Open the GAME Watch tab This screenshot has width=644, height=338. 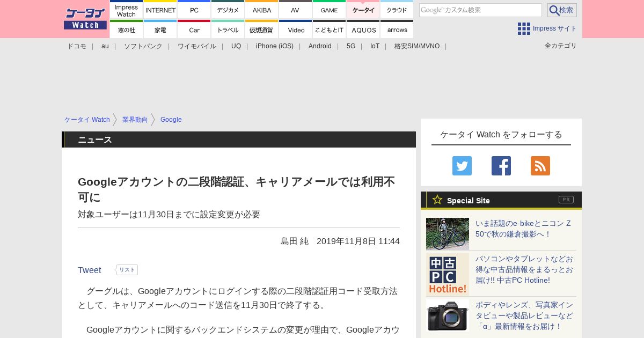pyautogui.click(x=330, y=10)
